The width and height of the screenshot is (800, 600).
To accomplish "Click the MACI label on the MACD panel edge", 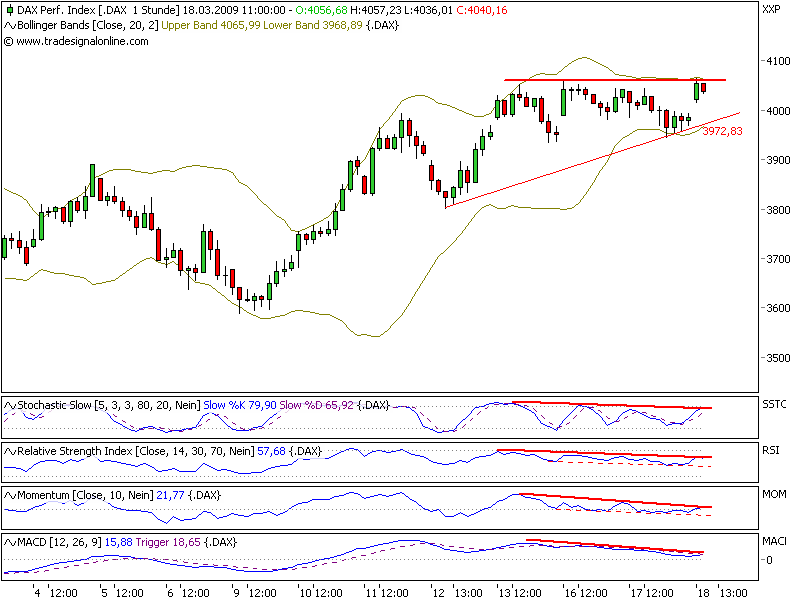I will pyautogui.click(x=775, y=540).
